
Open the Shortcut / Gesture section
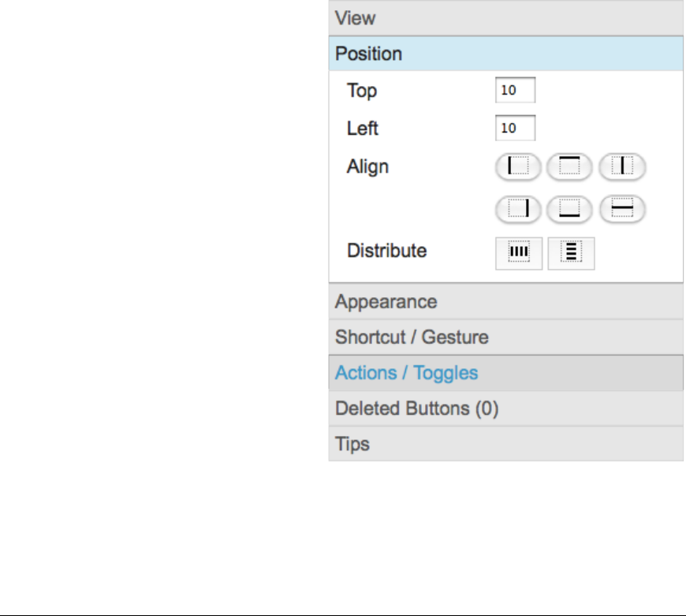click(505, 338)
